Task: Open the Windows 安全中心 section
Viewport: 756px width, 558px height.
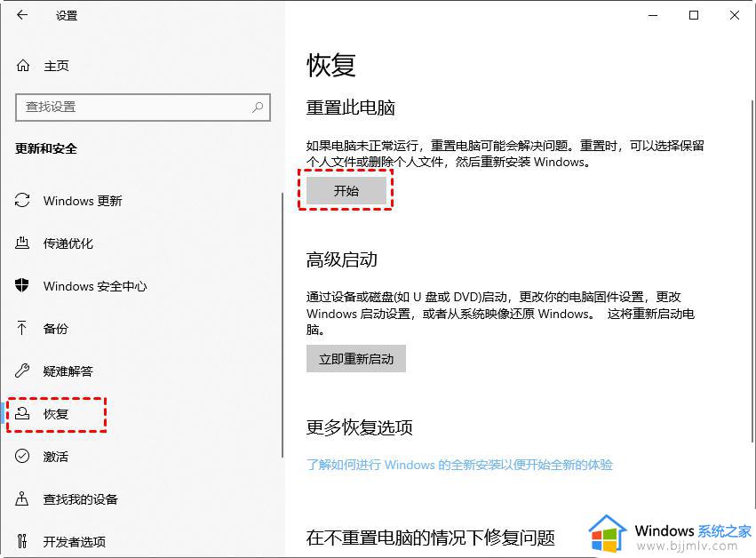Action: tap(95, 286)
